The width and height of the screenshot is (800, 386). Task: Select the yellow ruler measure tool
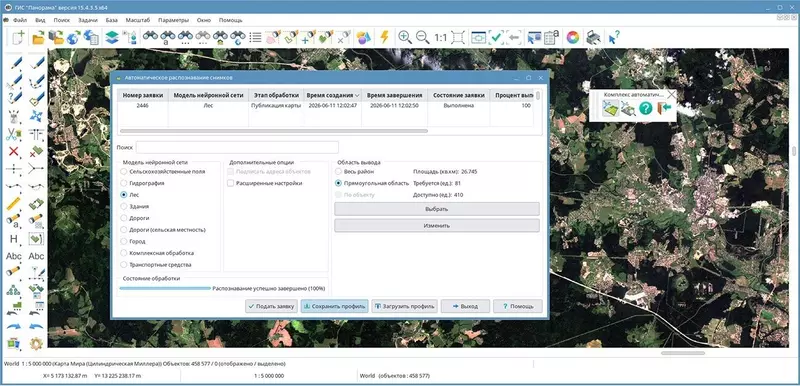point(13,203)
